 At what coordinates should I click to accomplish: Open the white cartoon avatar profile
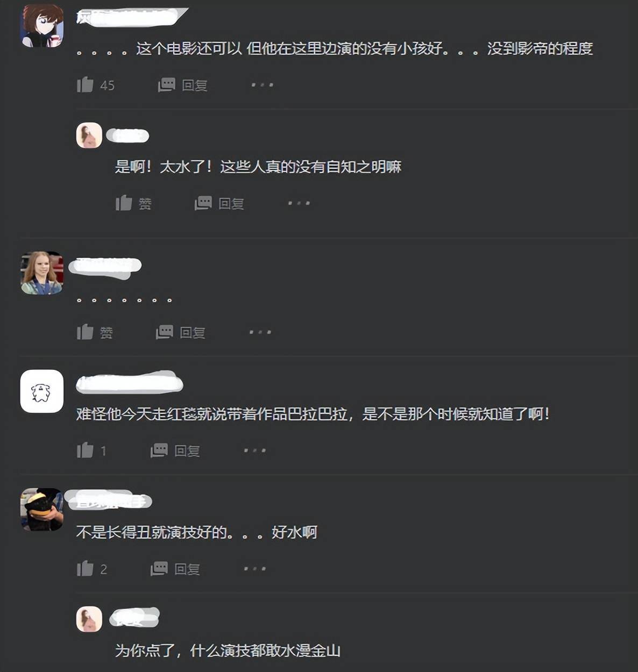click(42, 391)
